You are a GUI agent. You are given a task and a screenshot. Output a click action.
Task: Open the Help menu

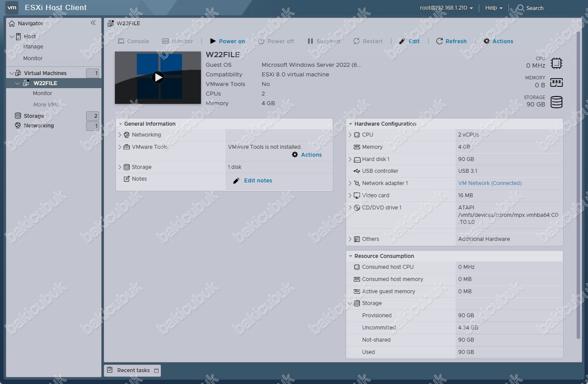tap(494, 8)
